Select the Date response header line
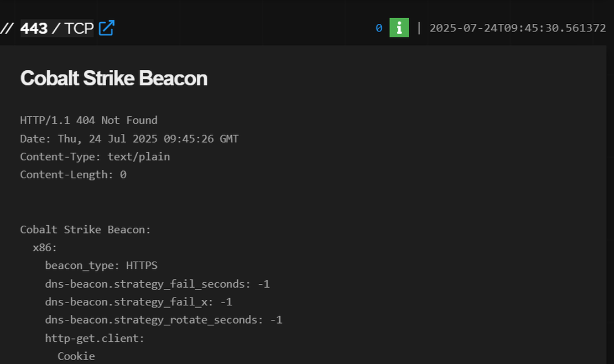 129,138
